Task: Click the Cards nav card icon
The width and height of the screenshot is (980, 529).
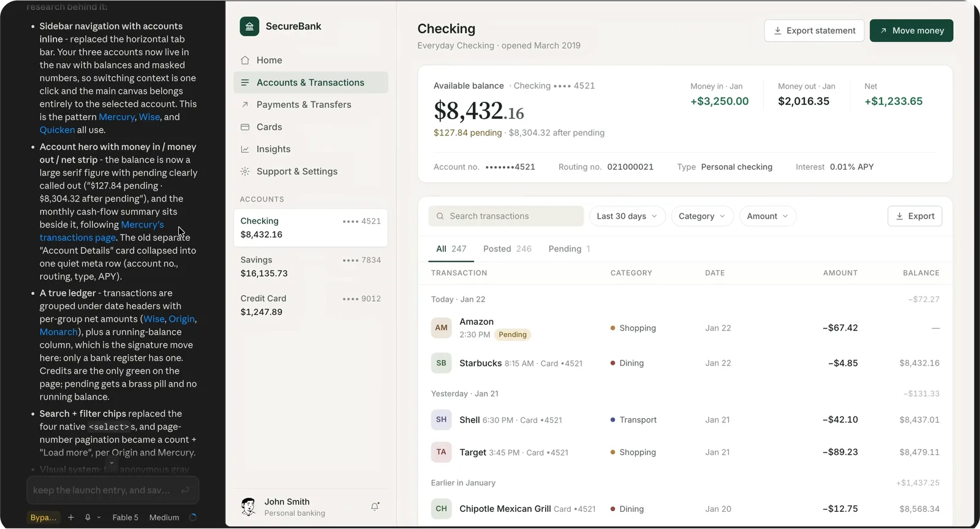Action: click(x=245, y=127)
